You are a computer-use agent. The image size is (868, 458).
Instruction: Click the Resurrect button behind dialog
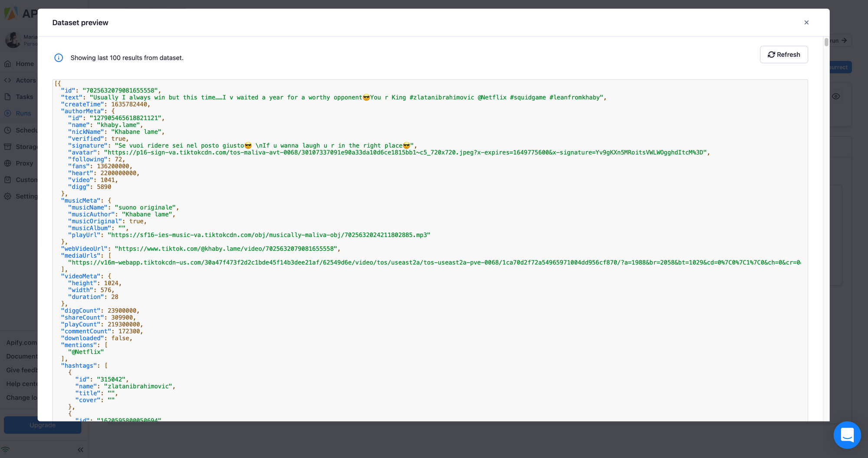tap(841, 67)
